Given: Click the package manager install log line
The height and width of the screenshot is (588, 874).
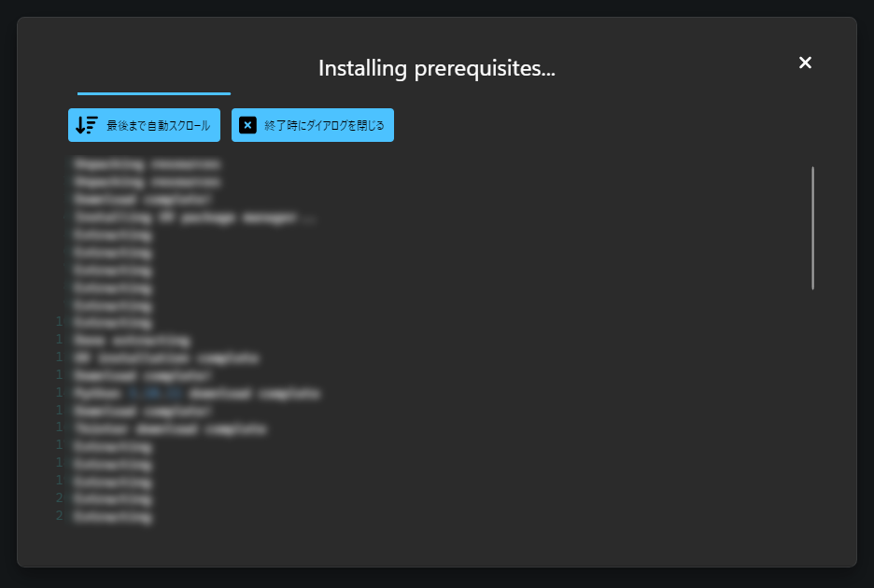Looking at the screenshot, I should click(191, 217).
